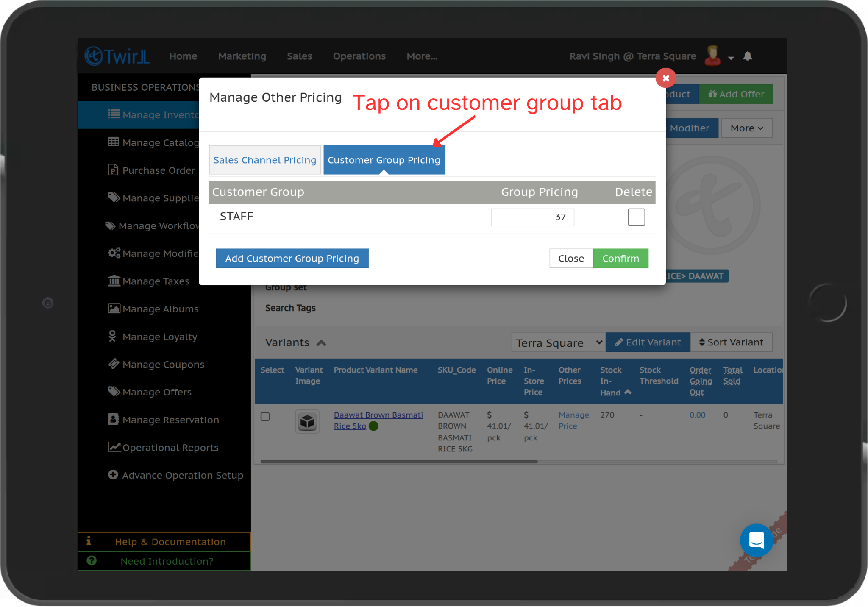Open the user account dropdown arrow
The width and height of the screenshot is (868, 607).
coord(731,58)
